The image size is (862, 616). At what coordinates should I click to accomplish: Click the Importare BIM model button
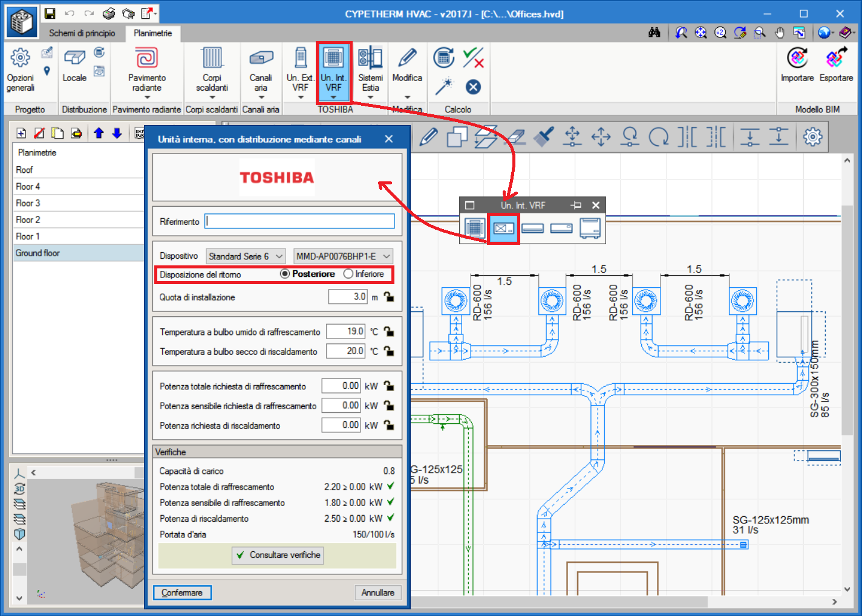click(x=797, y=65)
